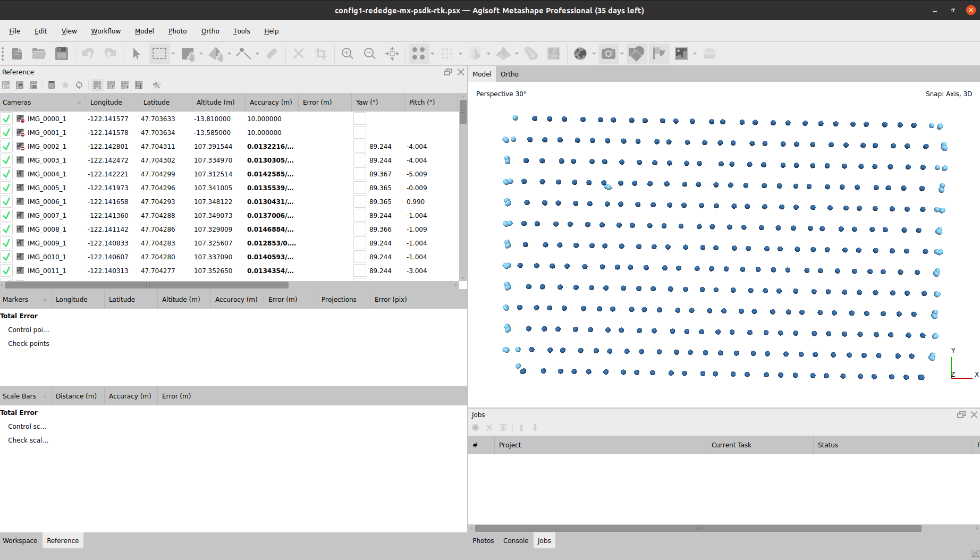Open Reference Settings wrench icon
The height and width of the screenshot is (560, 980).
coord(156,85)
